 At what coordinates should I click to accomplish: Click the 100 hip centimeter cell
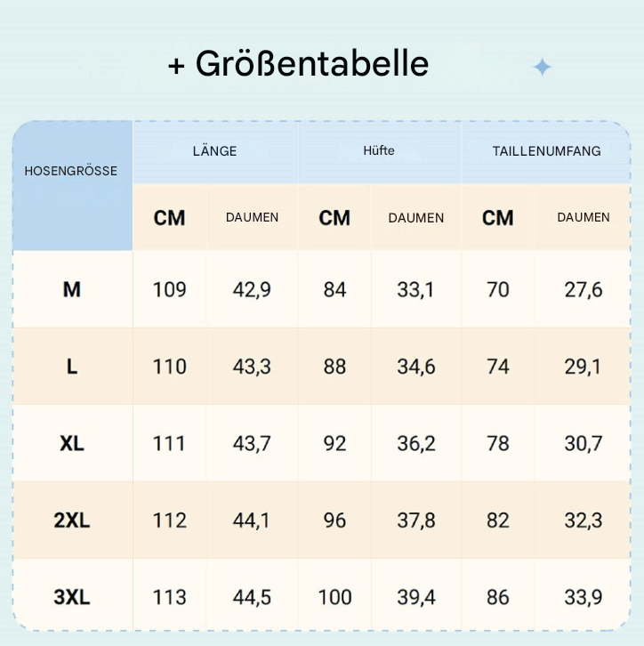pyautogui.click(x=334, y=597)
